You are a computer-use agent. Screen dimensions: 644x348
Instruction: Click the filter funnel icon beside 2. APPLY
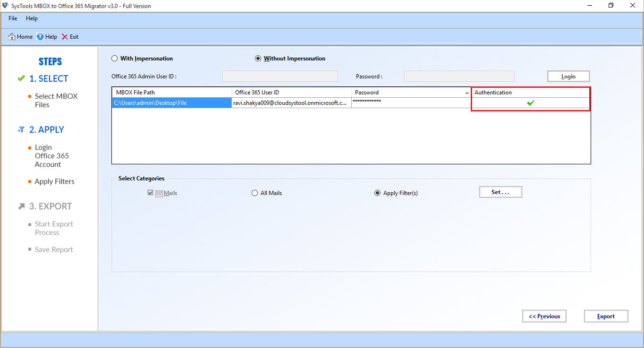tap(21, 129)
